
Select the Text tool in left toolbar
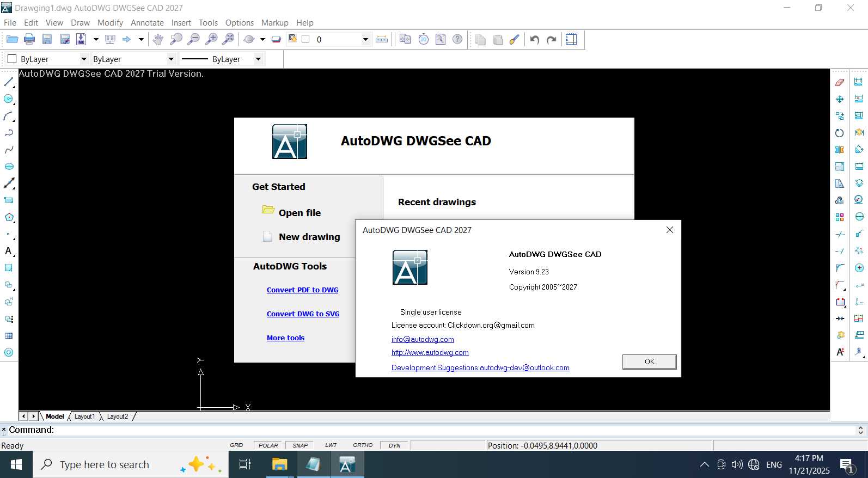click(x=8, y=251)
